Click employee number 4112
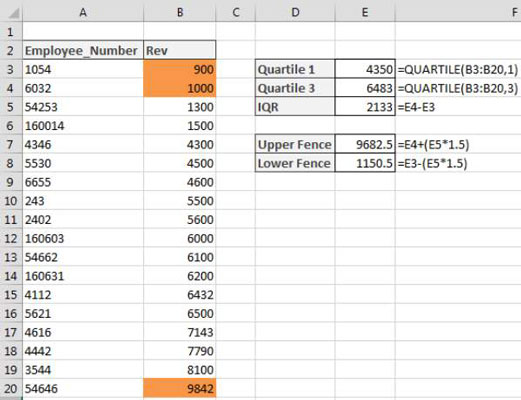Viewport: 521px width, 400px height. tap(83, 295)
